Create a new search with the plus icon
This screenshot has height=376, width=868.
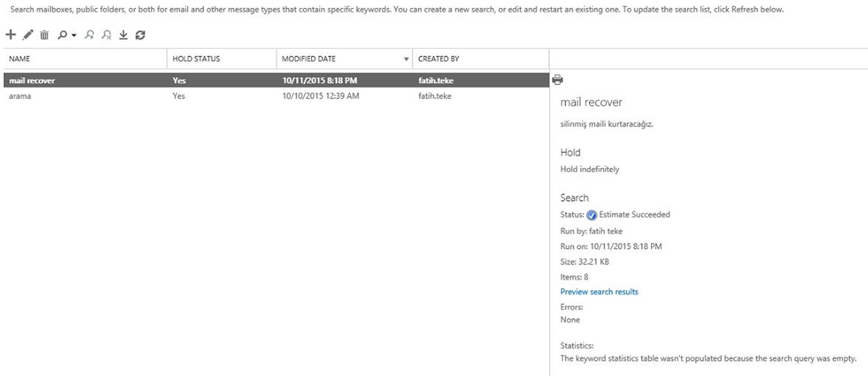[10, 35]
